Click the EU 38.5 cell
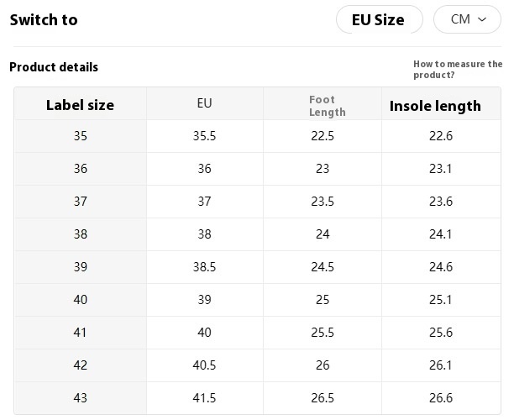This screenshot has width=514, height=420. click(x=205, y=267)
